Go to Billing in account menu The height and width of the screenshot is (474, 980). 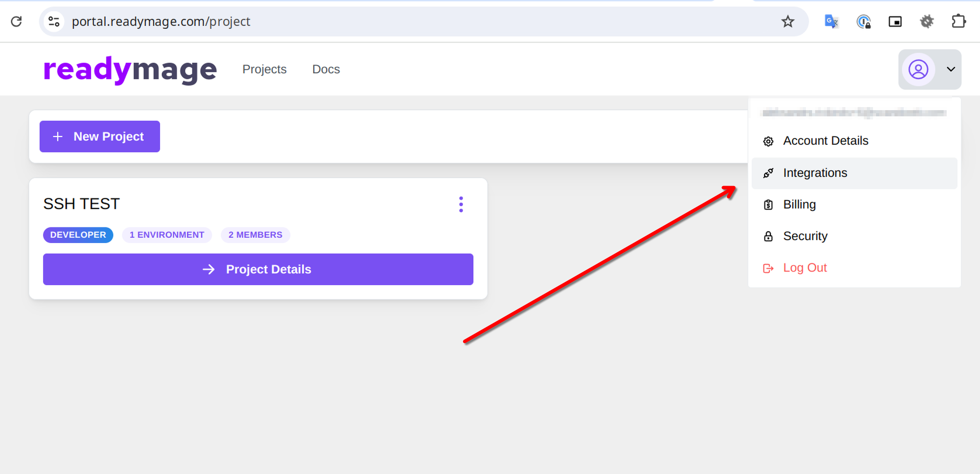pyautogui.click(x=799, y=205)
